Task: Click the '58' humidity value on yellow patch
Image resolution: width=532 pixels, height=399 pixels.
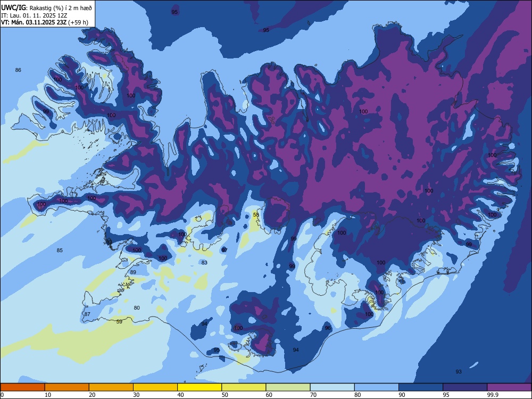Action: [x=256, y=215]
